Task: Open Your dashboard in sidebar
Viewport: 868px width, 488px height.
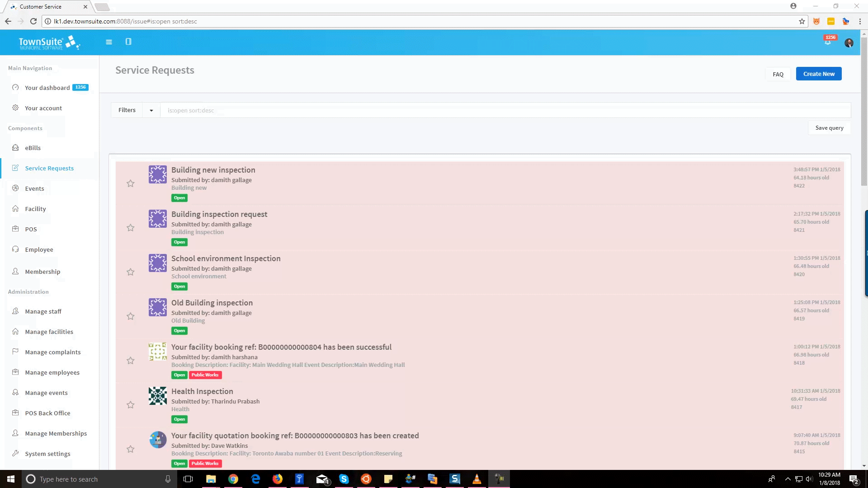Action: tap(47, 88)
